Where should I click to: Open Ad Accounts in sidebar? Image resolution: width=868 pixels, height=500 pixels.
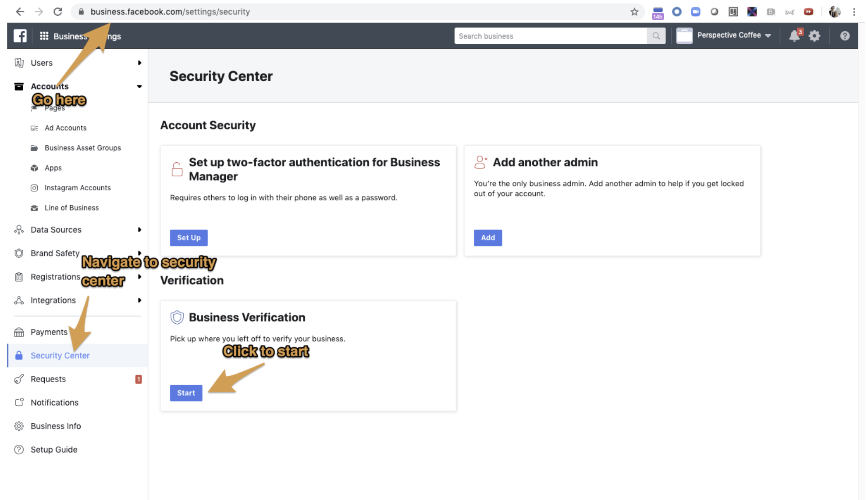[x=65, y=128]
